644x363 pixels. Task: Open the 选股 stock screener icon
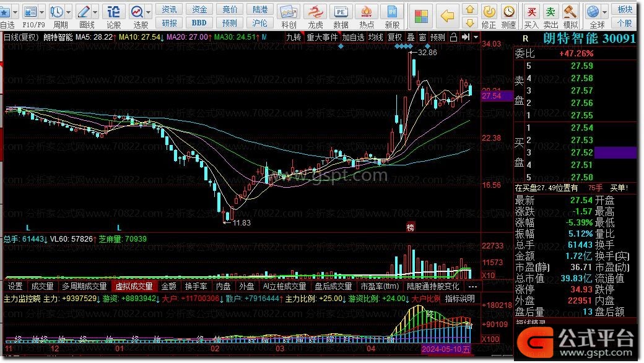click(137, 12)
